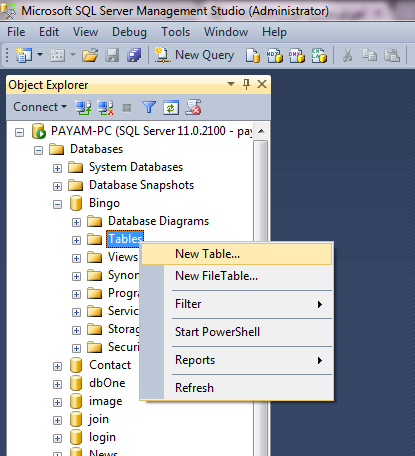Open the Help menu
The image size is (415, 456).
tap(274, 32)
